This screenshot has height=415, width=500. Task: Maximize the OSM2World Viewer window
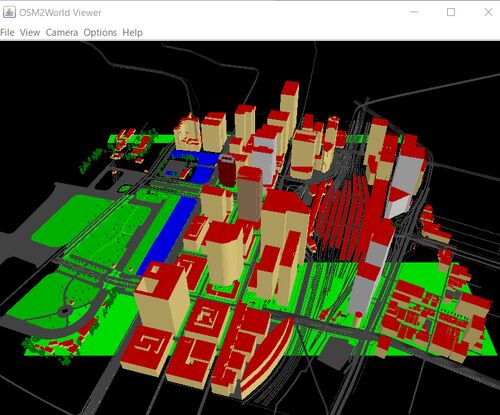click(x=451, y=12)
